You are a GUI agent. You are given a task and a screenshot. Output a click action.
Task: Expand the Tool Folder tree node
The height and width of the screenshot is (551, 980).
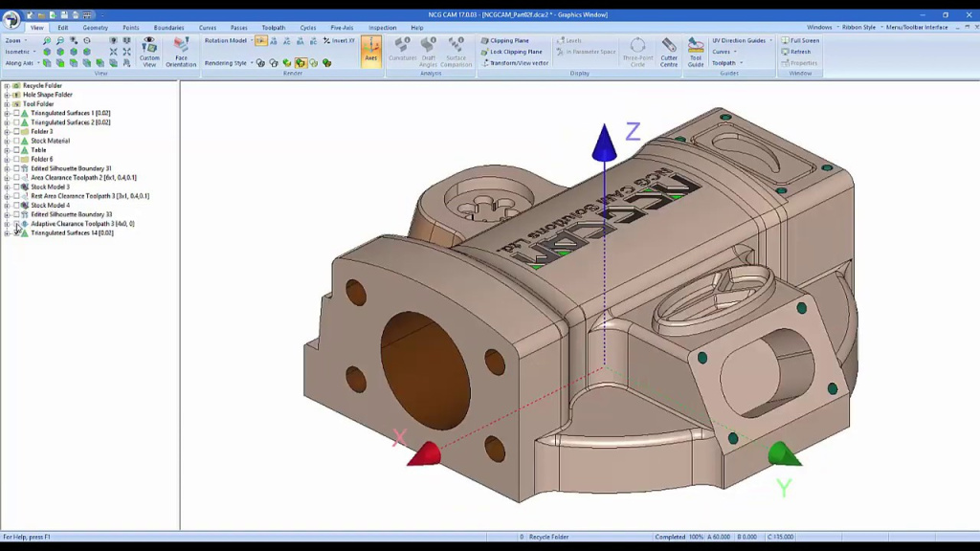tap(7, 104)
